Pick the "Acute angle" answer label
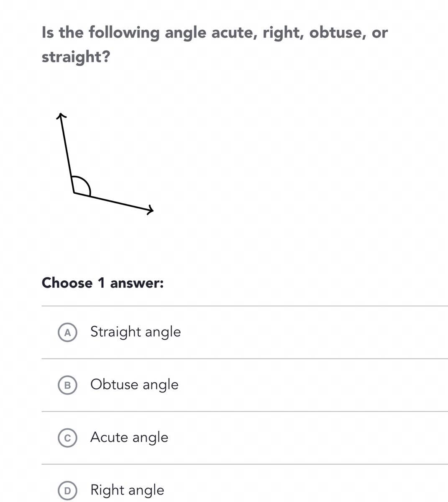Viewport: 448px width, 502px height. pos(129,437)
